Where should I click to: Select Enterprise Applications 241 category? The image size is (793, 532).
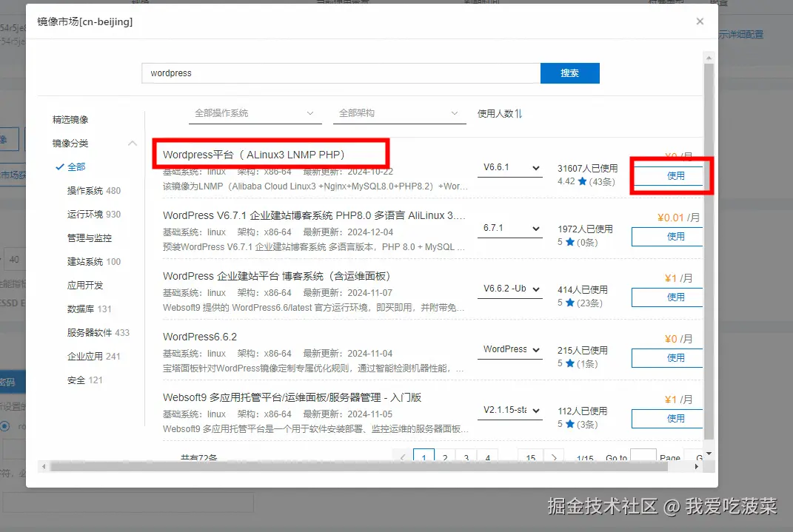point(94,357)
